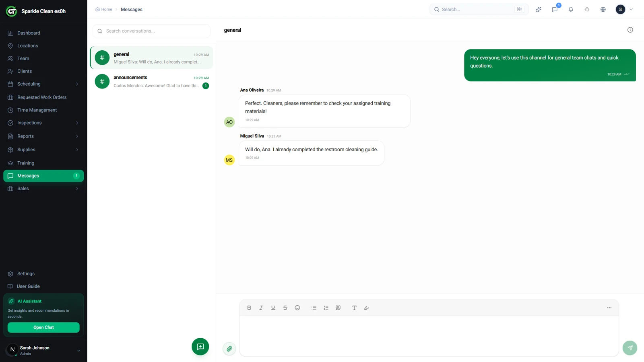Open Clients page
644x362 pixels.
(43, 71)
